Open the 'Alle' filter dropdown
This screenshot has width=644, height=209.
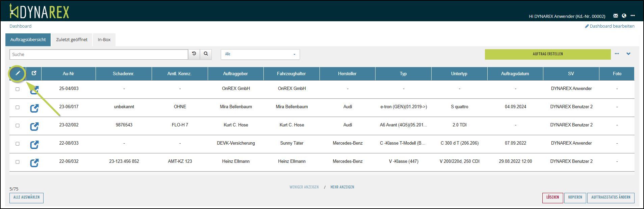pyautogui.click(x=260, y=54)
